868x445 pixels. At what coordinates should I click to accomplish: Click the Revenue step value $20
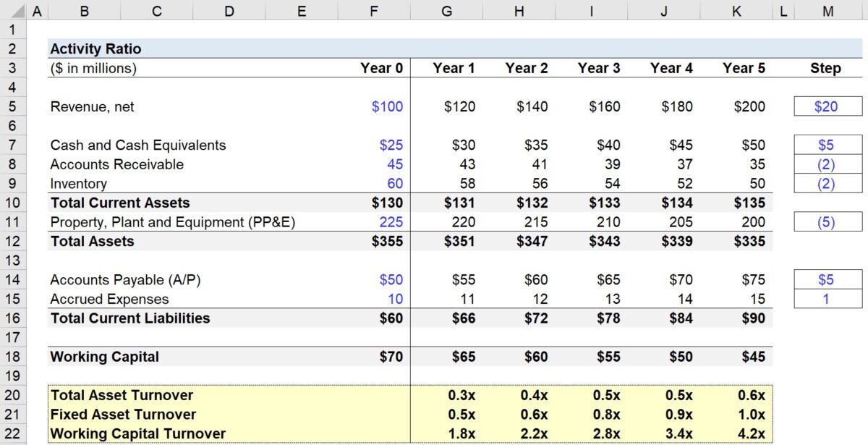point(827,106)
